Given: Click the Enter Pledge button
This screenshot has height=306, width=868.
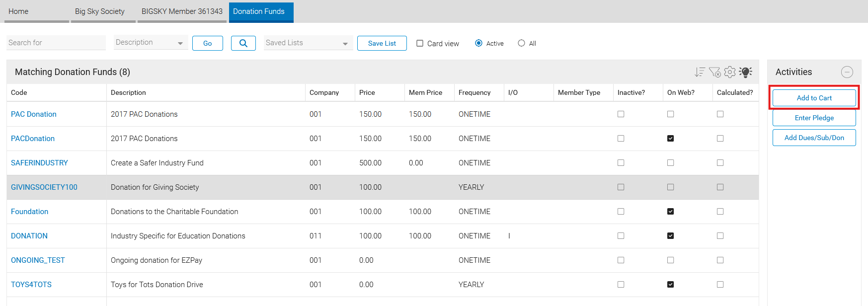Looking at the screenshot, I should click(814, 118).
